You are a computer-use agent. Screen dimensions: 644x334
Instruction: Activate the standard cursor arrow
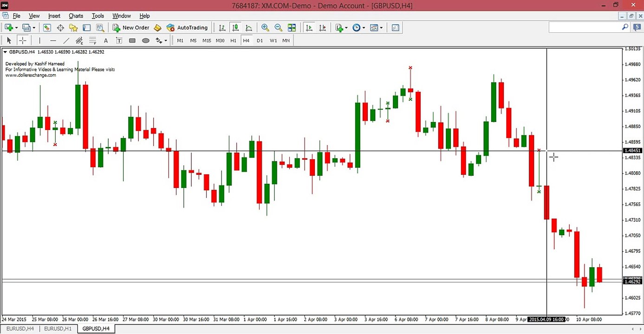point(9,41)
